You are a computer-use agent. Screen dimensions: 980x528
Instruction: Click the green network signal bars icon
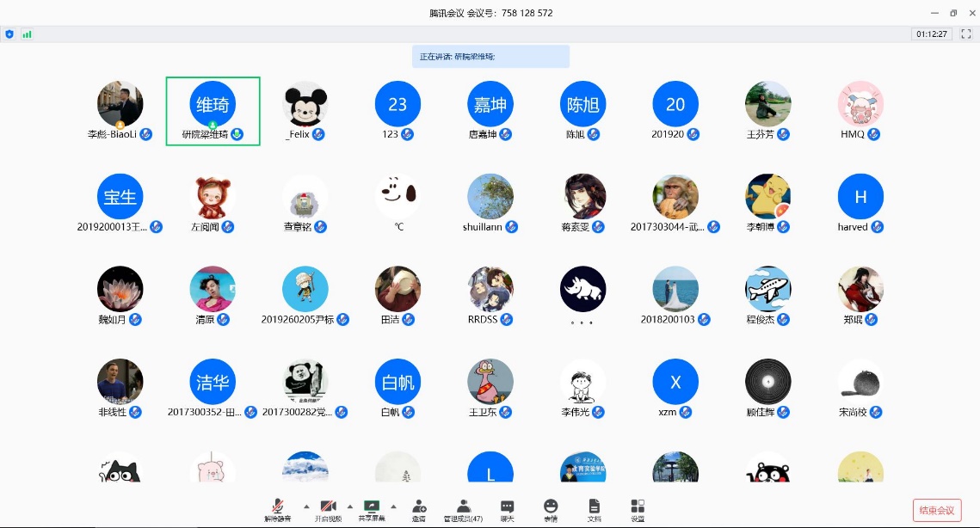click(x=27, y=34)
